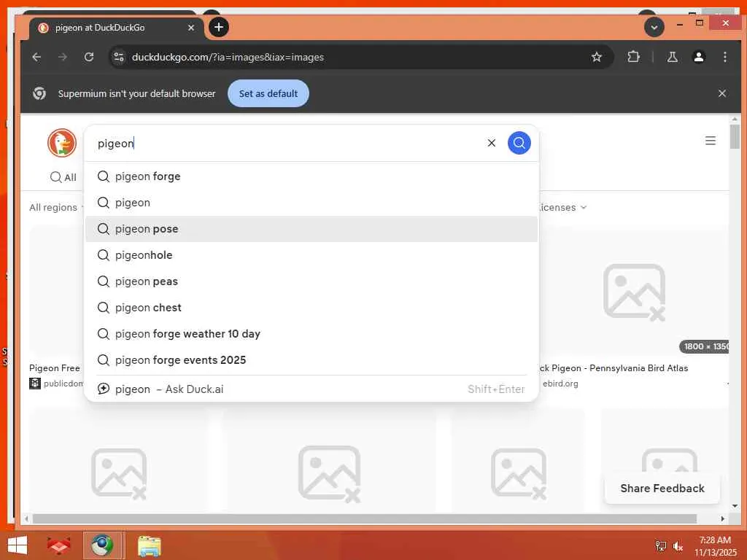Click the publicdomain source favicon
747x560 pixels.
click(35, 384)
